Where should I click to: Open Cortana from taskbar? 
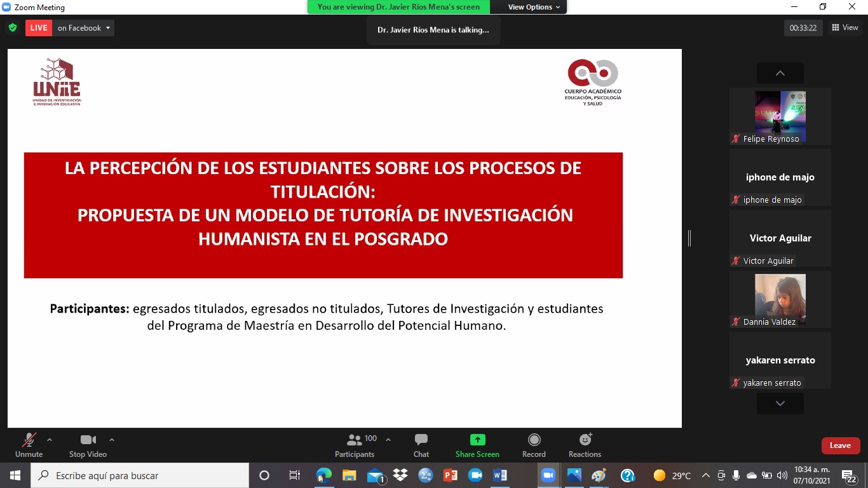(264, 475)
